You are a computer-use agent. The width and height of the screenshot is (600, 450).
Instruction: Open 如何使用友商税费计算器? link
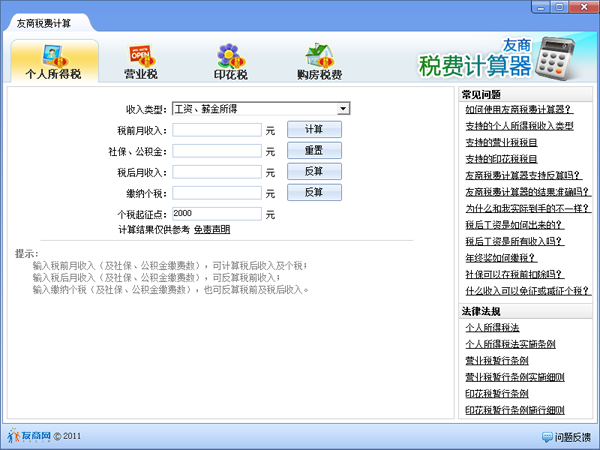coord(519,109)
